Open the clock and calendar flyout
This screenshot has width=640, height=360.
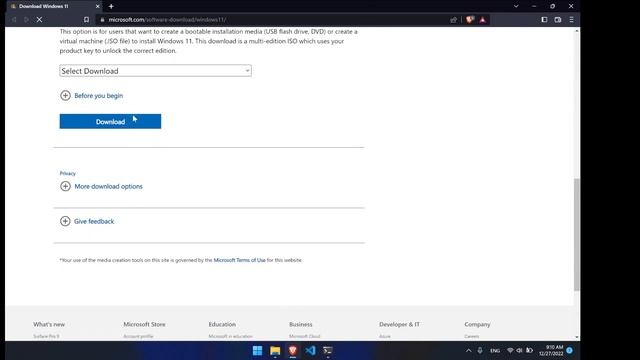pos(551,350)
